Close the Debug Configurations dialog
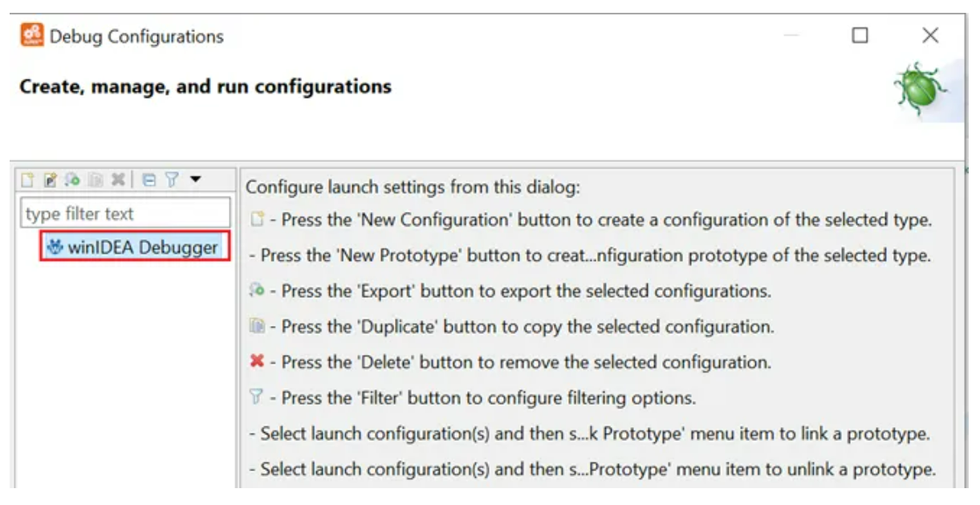Image resolution: width=980 pixels, height=505 pixels. (x=929, y=36)
